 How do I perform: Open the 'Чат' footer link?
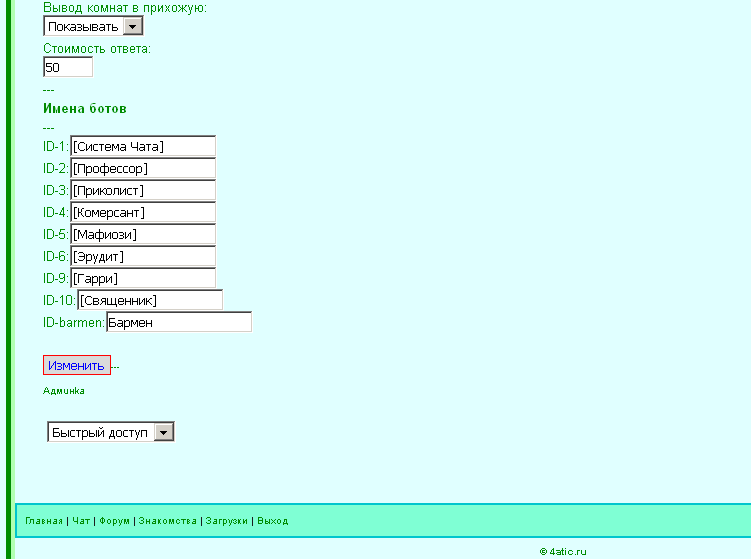click(81, 521)
